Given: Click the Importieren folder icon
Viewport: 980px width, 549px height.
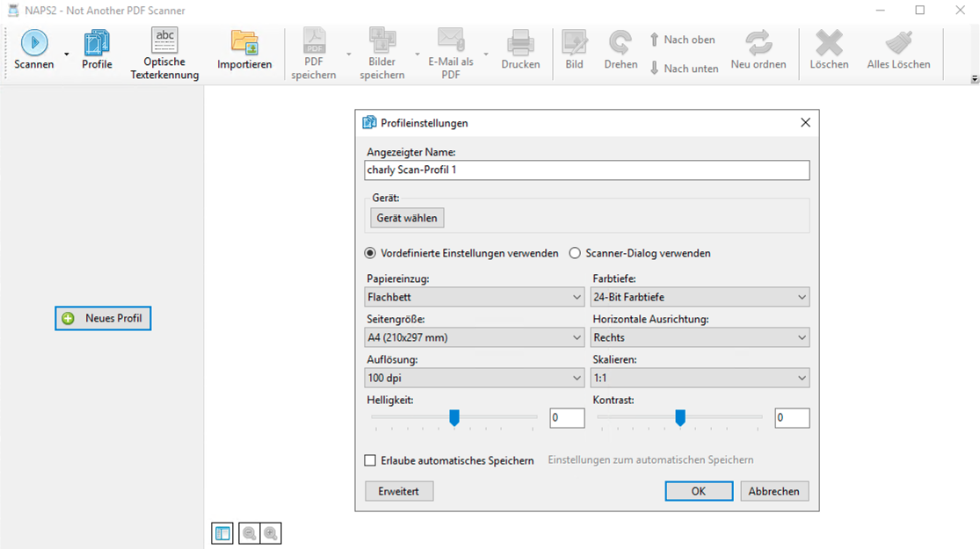Looking at the screenshot, I should 244,42.
